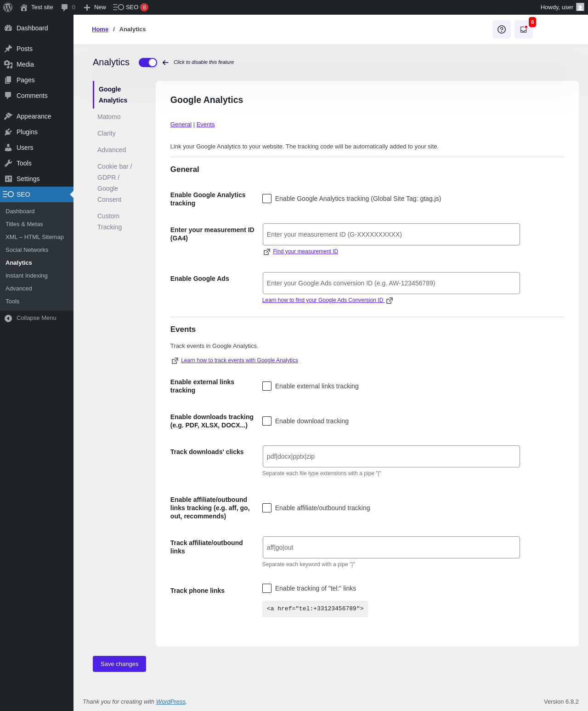Image resolution: width=588 pixels, height=711 pixels.
Task: Click the Plugins plug icon
Action: [8, 132]
